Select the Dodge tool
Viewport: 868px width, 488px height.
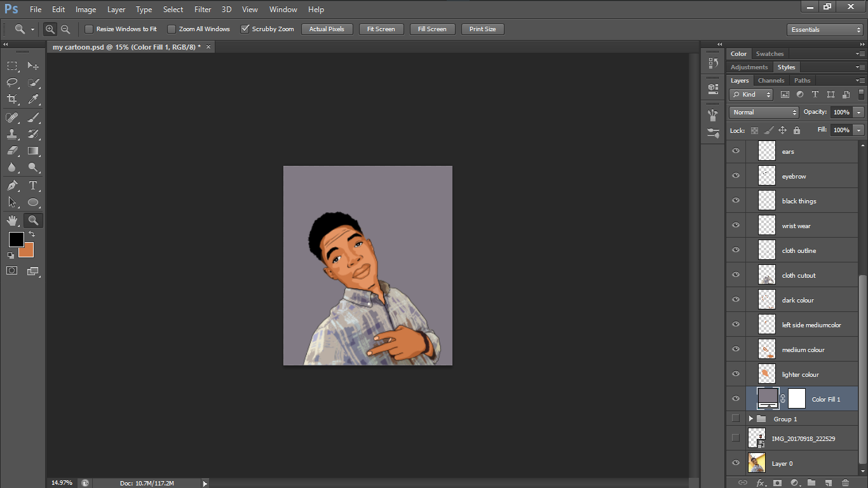(x=33, y=167)
